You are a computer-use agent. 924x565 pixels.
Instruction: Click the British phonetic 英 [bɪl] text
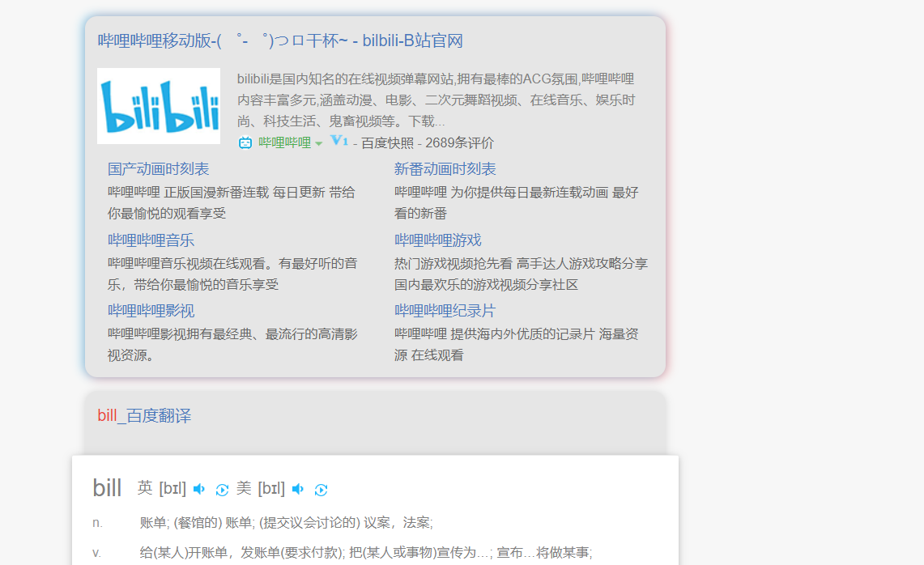point(161,488)
